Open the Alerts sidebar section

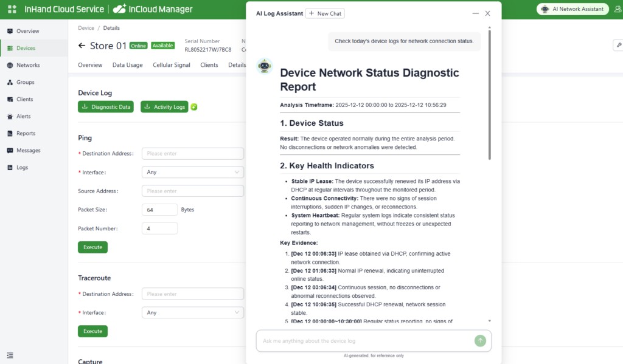24,116
